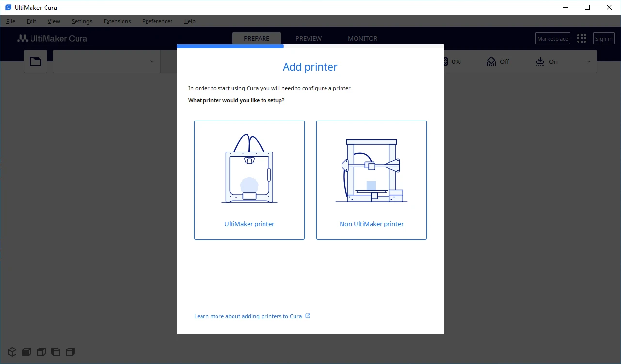Viewport: 621px width, 364px height.
Task: Select the Front view cube icon
Action: [x=27, y=352]
